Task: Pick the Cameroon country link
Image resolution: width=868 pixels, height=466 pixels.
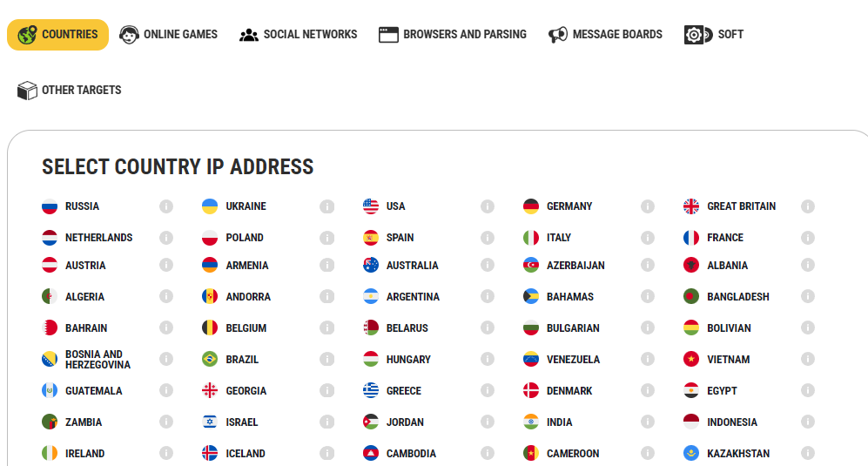Action: [x=573, y=454]
